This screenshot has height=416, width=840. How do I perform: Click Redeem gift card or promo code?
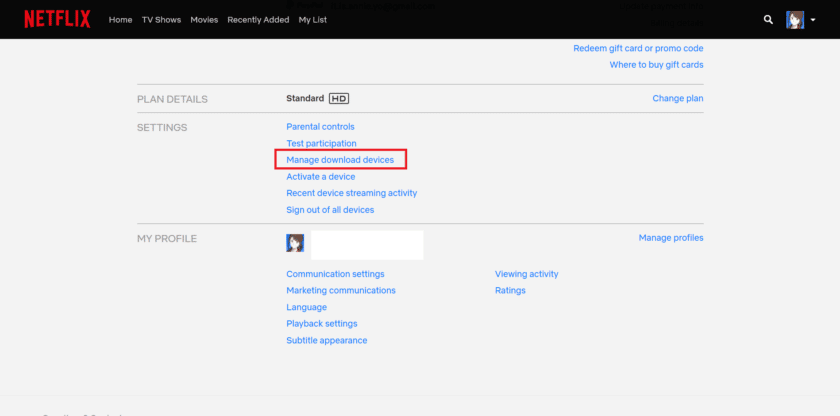[x=638, y=48]
